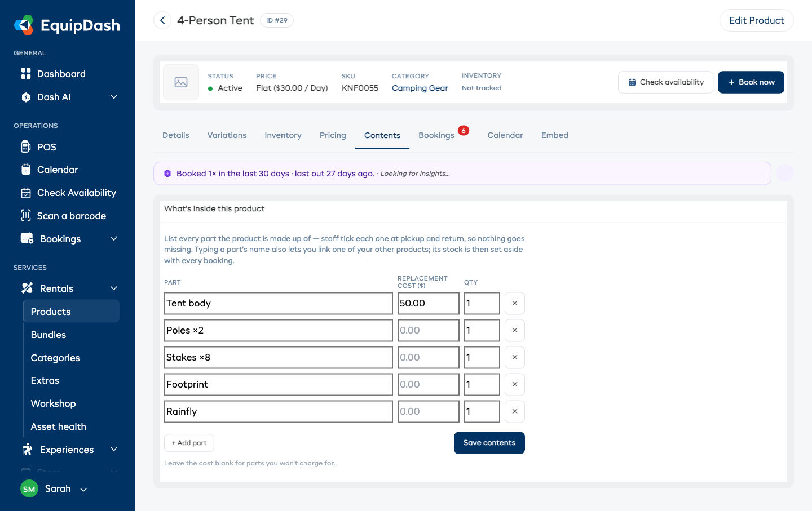
Task: Remove the Tent body part row
Action: [x=515, y=303]
